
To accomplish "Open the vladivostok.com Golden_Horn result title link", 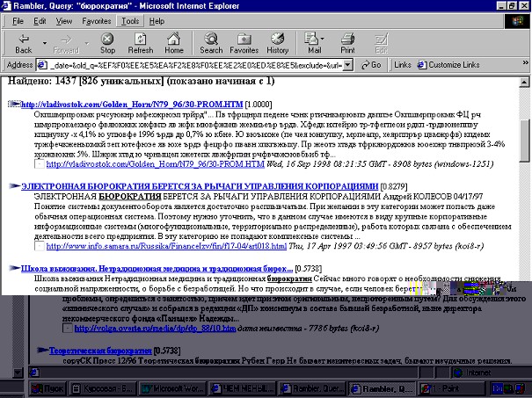I will (132, 105).
